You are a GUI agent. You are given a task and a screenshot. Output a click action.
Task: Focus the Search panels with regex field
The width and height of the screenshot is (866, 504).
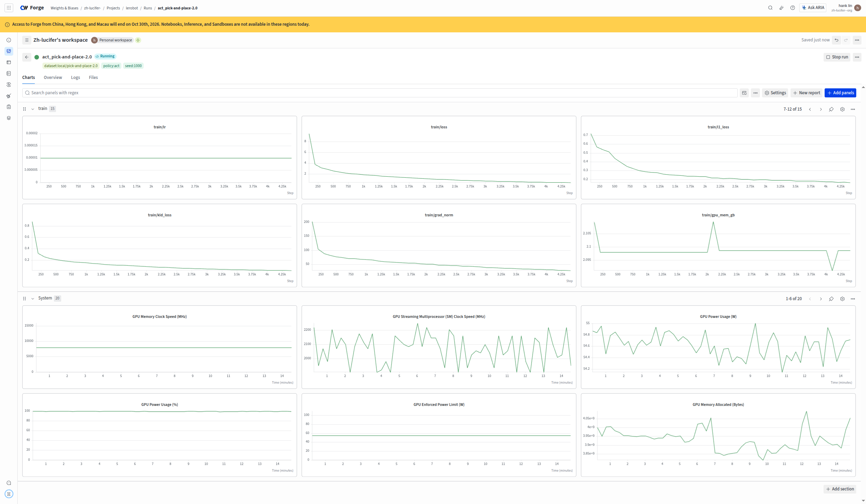[x=380, y=93]
